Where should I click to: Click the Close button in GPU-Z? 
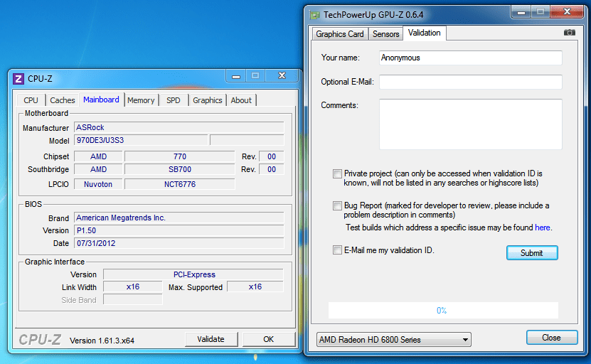pos(552,338)
